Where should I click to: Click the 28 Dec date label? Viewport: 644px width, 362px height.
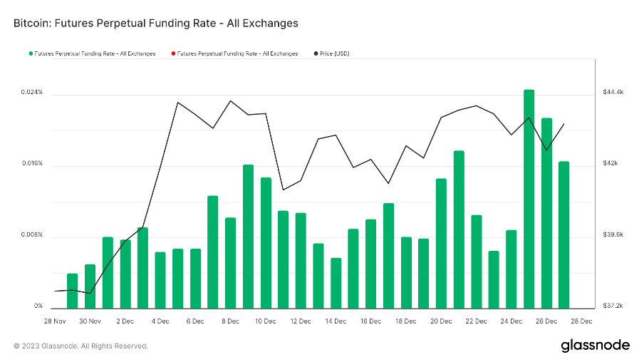pos(581,321)
